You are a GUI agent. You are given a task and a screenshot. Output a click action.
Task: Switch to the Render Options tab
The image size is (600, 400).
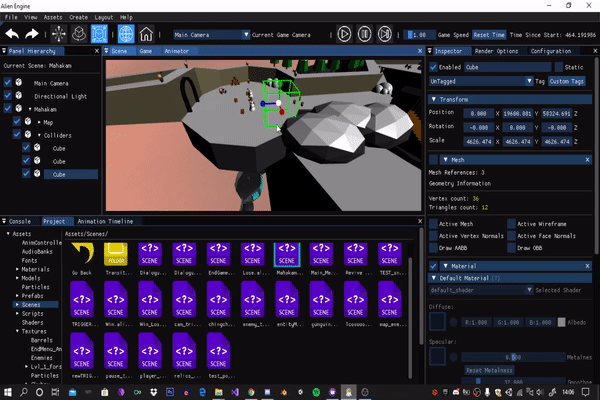(x=496, y=51)
